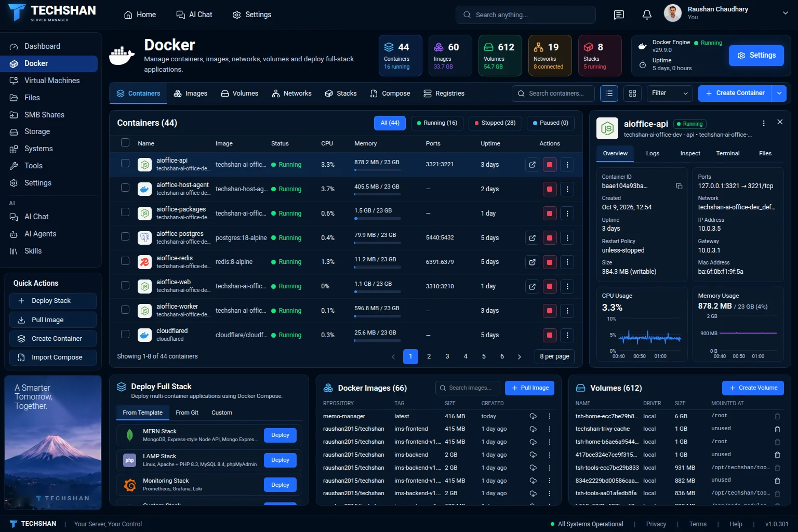Open options for memo-manager image row
This screenshot has width=798, height=532.
pyautogui.click(x=550, y=416)
